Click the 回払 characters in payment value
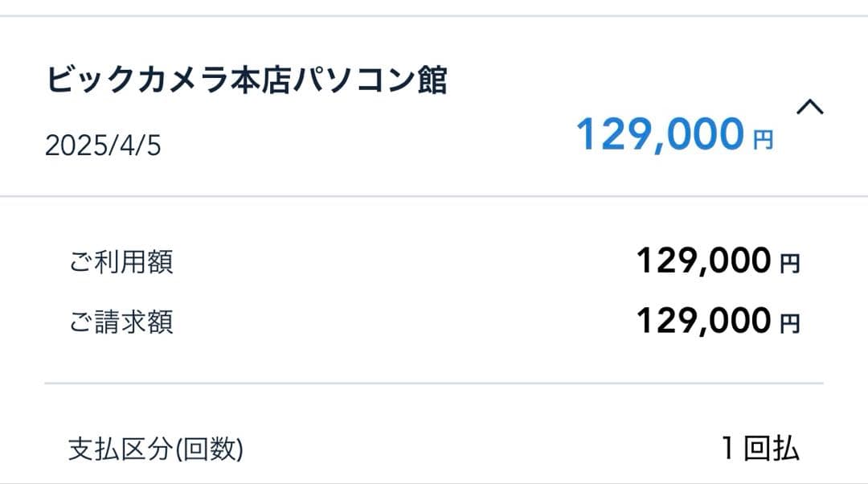 click(772, 449)
